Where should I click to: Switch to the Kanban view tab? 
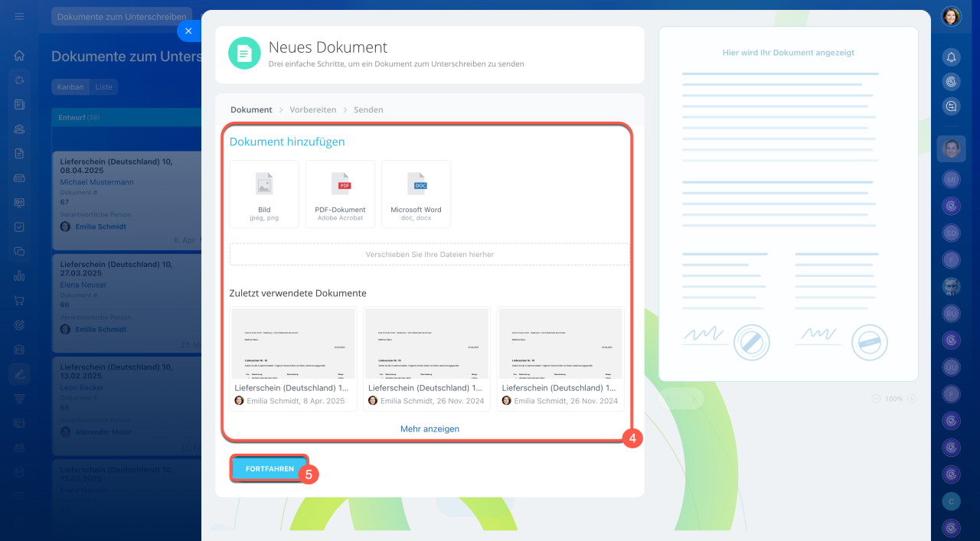[70, 87]
